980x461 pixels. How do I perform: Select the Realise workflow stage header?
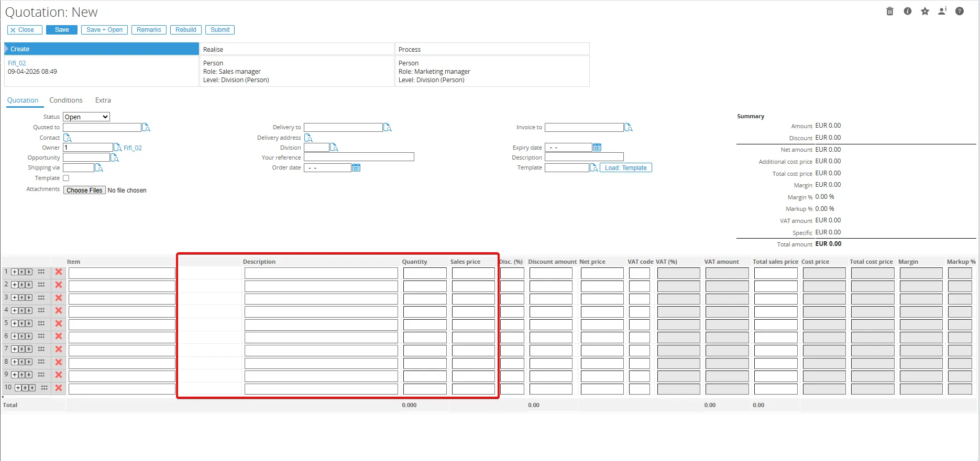click(296, 49)
